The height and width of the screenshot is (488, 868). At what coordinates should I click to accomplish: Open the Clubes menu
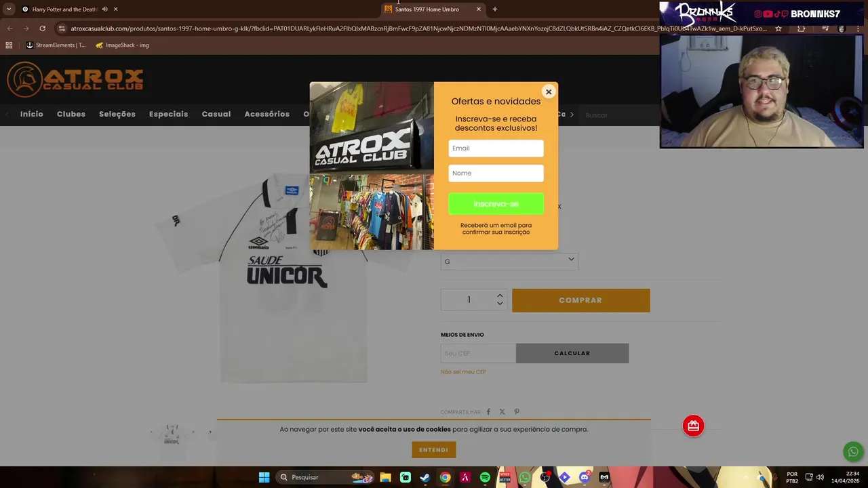71,114
